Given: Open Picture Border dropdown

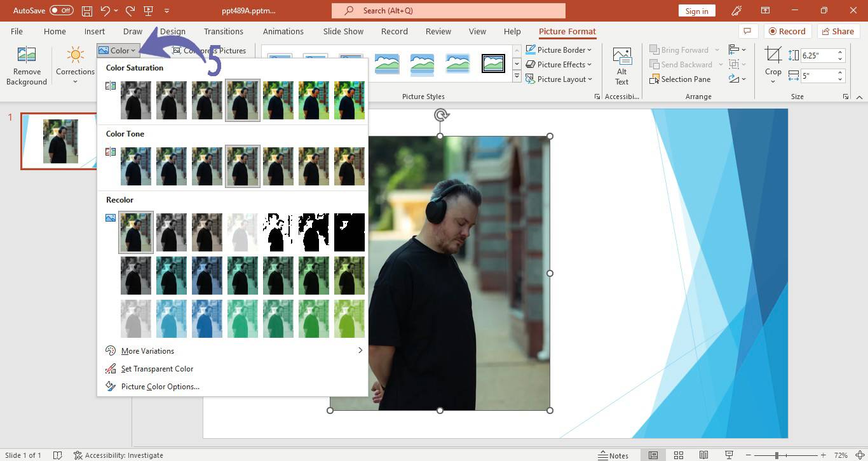Looking at the screenshot, I should pos(559,50).
